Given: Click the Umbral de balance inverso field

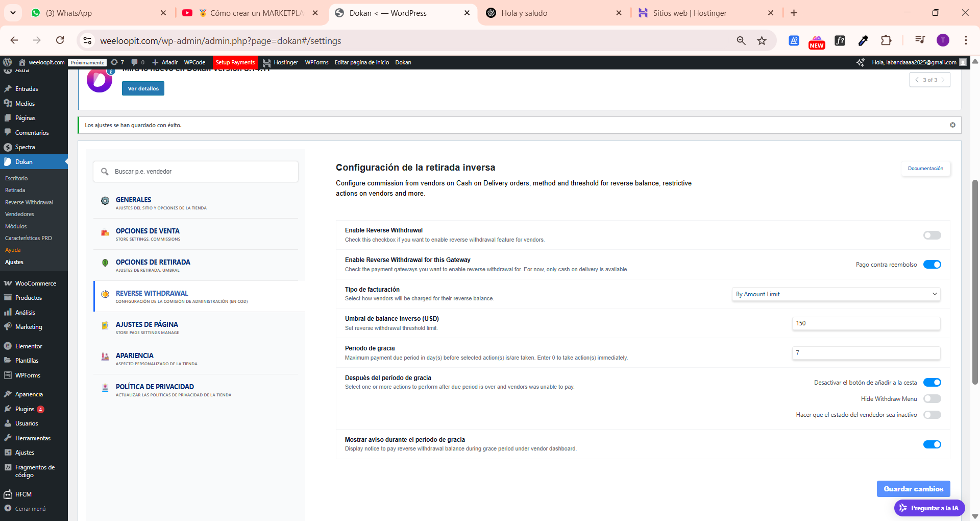Looking at the screenshot, I should [x=866, y=323].
